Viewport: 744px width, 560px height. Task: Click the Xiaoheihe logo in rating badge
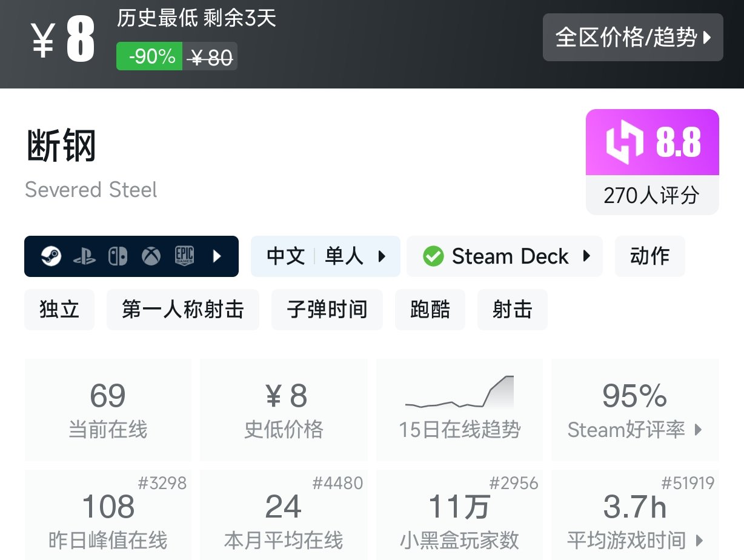coord(624,143)
